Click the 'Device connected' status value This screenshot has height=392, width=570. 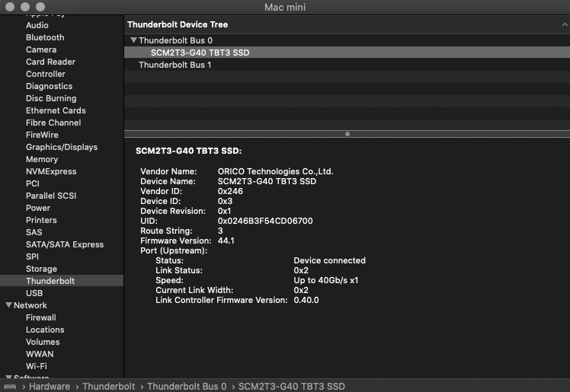pos(330,260)
